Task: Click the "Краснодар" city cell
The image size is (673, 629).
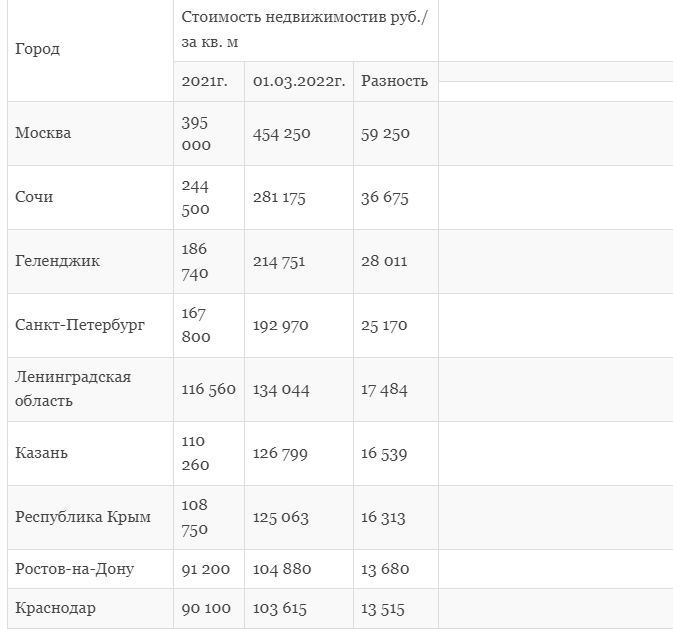Action: click(x=56, y=608)
